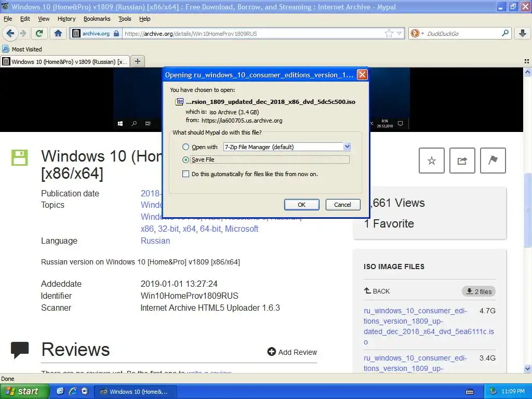Viewport: 532px width, 399px height.
Task: Open a new tab with plus button
Action: [137, 61]
